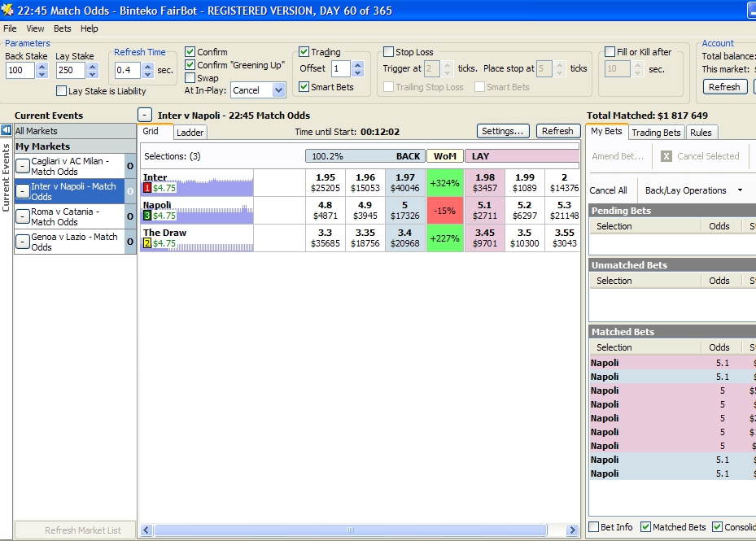
Task: Click the market Refresh button beside Settings
Action: [557, 131]
